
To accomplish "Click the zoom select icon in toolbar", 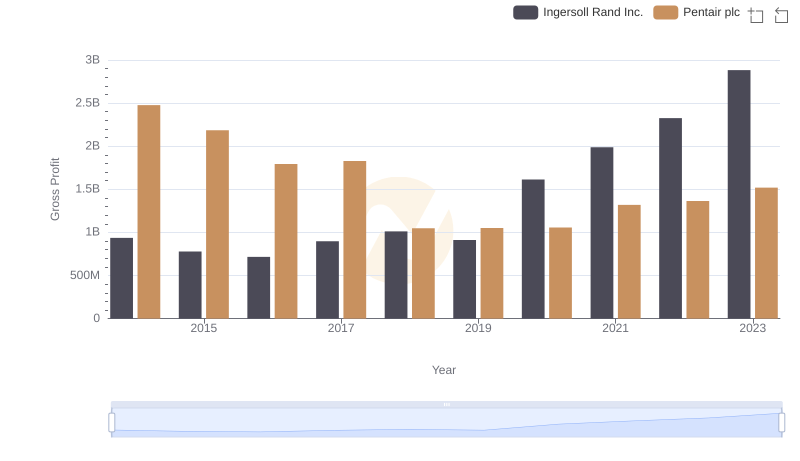I will click(x=756, y=15).
